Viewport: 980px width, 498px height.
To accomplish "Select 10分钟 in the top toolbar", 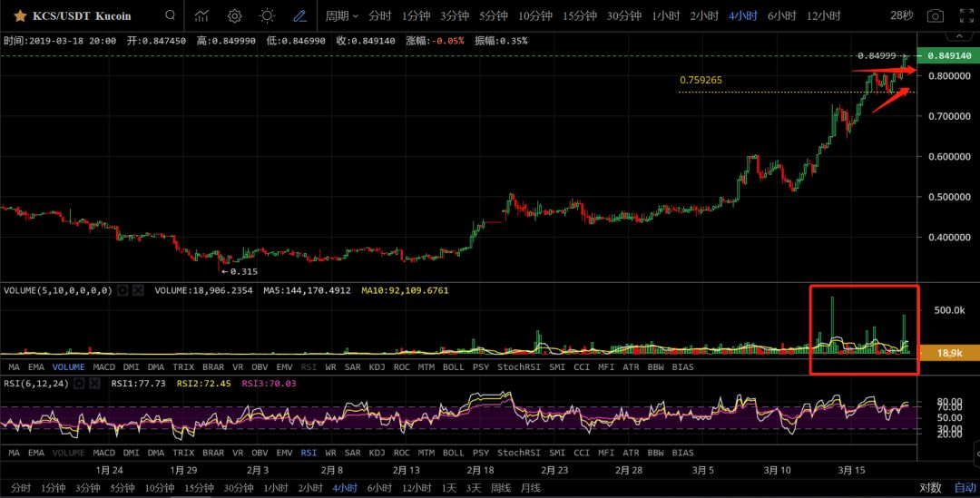I will coord(535,15).
